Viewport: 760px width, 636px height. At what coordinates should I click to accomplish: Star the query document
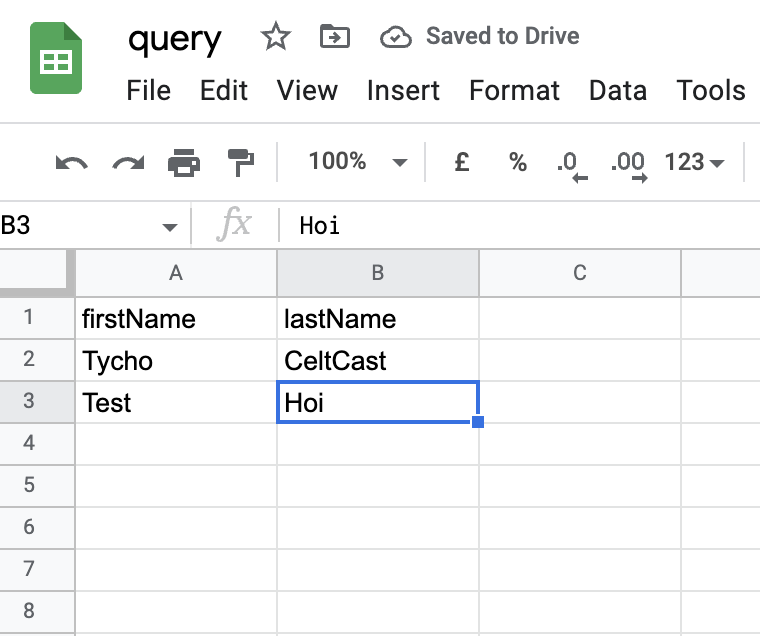(x=276, y=36)
